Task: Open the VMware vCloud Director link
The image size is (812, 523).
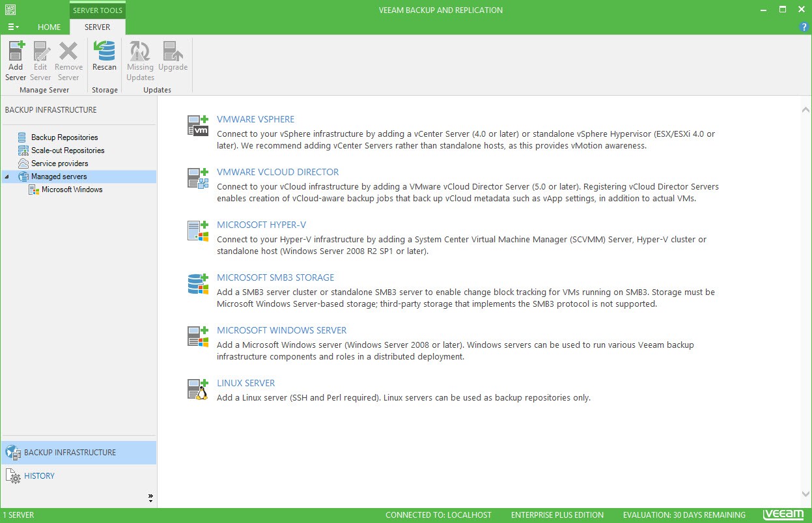Action: pos(278,172)
